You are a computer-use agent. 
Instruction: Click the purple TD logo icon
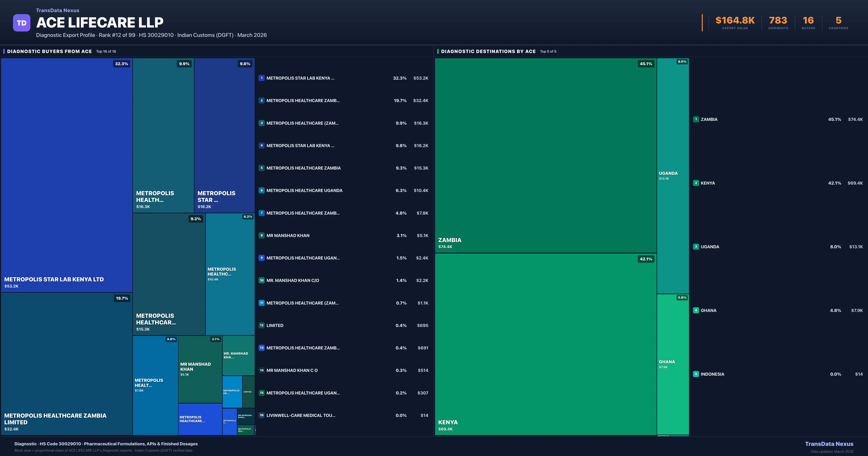tap(22, 23)
